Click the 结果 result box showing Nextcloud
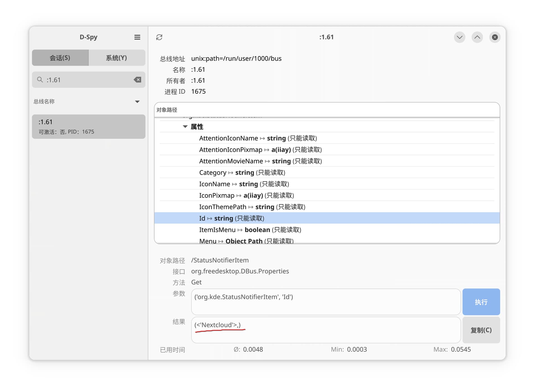Viewport: 535px width, 392px height. [x=326, y=330]
